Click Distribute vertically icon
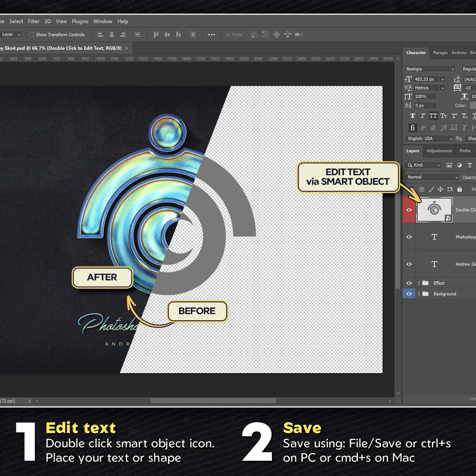Screen dimensions: 476x476 click(x=137, y=35)
